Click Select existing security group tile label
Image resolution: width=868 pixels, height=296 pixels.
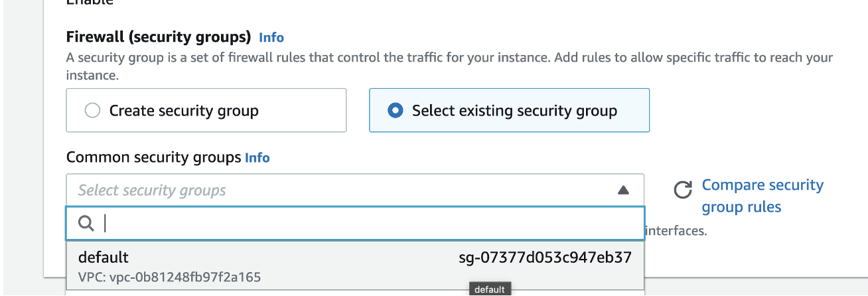tap(514, 111)
